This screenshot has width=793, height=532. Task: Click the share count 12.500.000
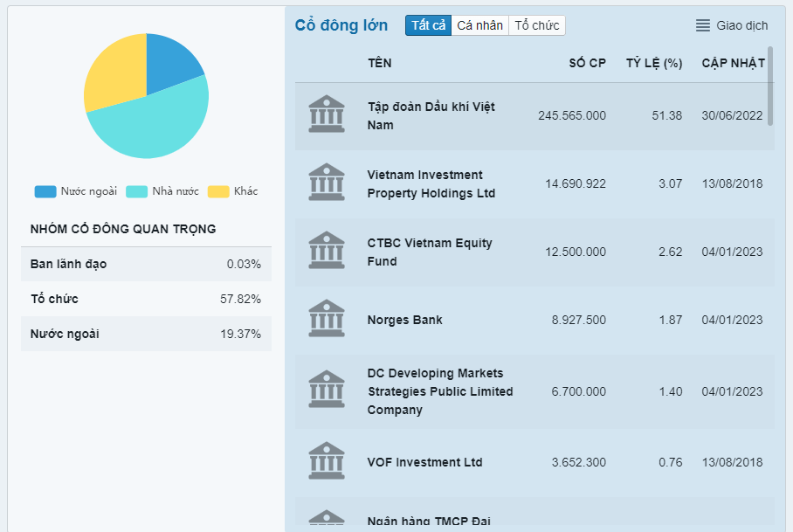tap(576, 252)
